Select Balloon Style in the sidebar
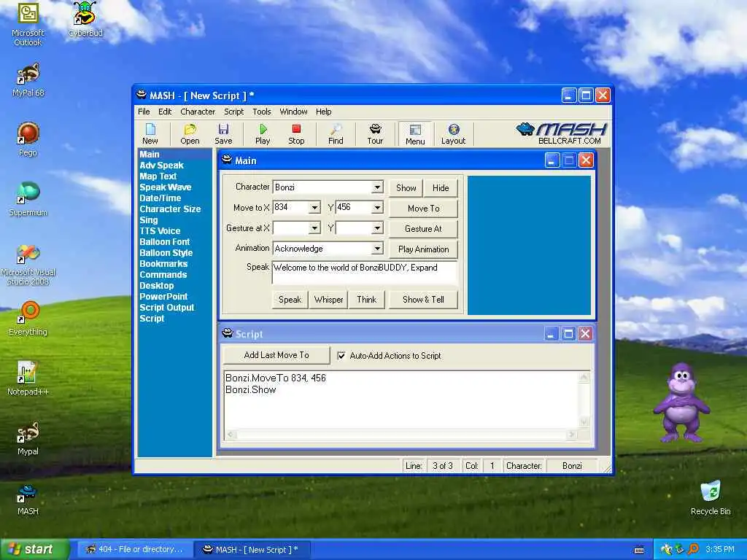Screen dimensions: 747x560 click(x=166, y=253)
